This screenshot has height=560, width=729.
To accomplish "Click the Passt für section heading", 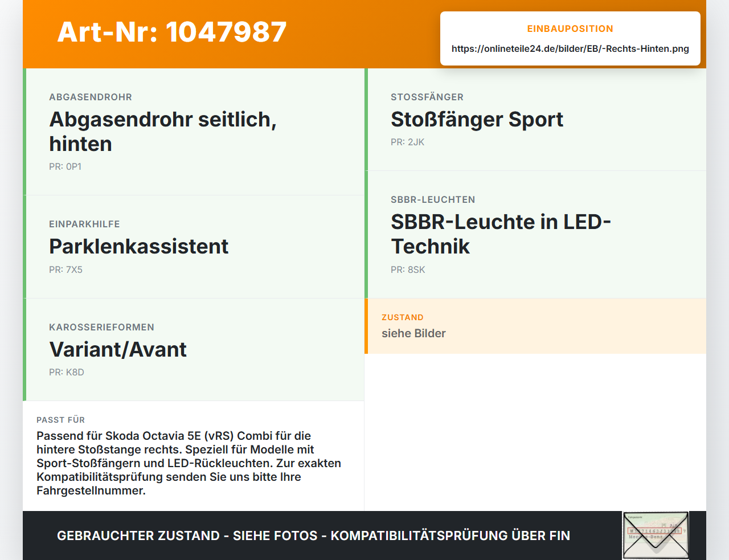I will tap(60, 420).
